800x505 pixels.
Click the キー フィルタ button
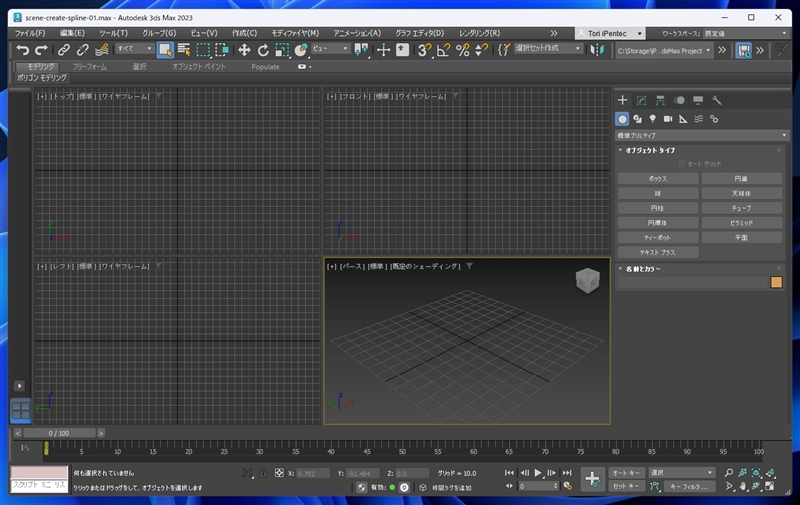point(689,487)
